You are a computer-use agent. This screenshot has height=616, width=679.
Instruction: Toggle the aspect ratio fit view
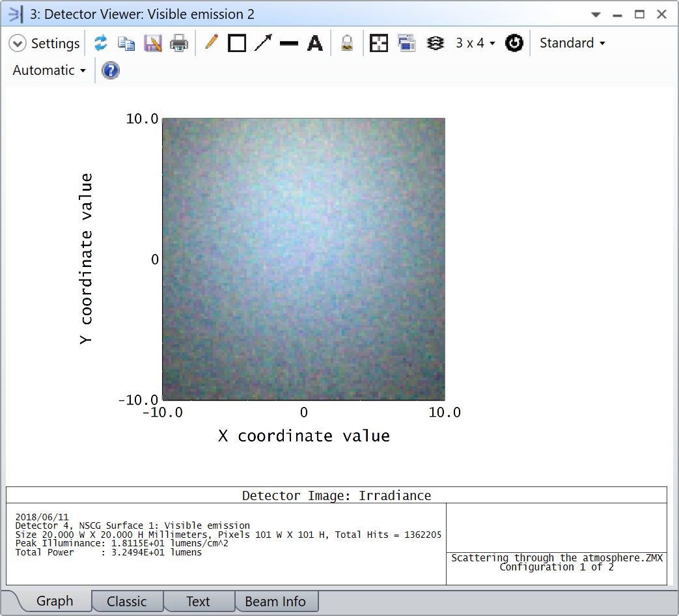coord(379,43)
